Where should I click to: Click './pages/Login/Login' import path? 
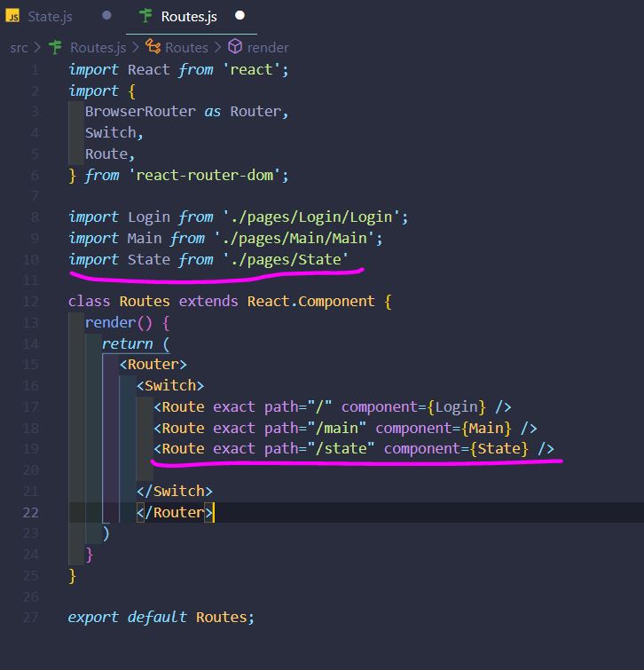tap(311, 217)
